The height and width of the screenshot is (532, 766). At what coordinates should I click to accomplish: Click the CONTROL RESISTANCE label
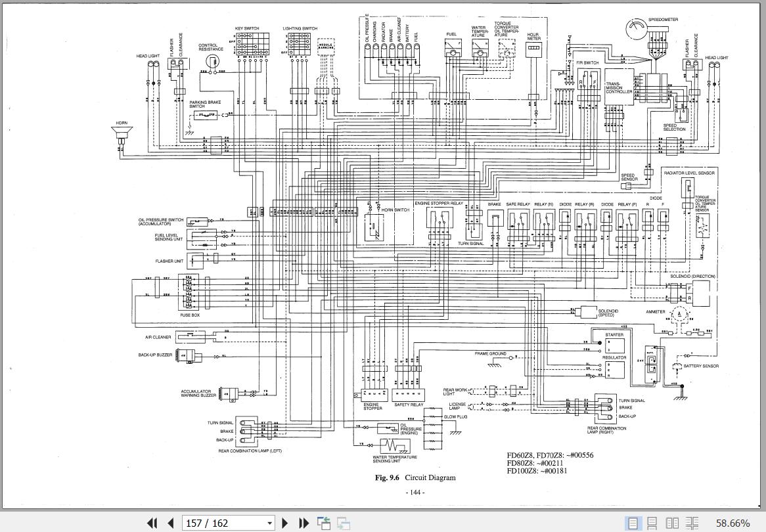coord(211,47)
